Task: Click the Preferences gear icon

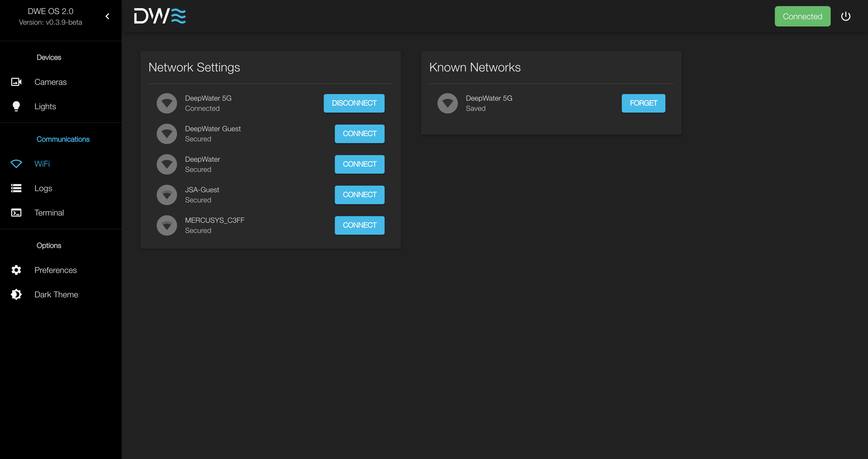Action: (x=16, y=270)
